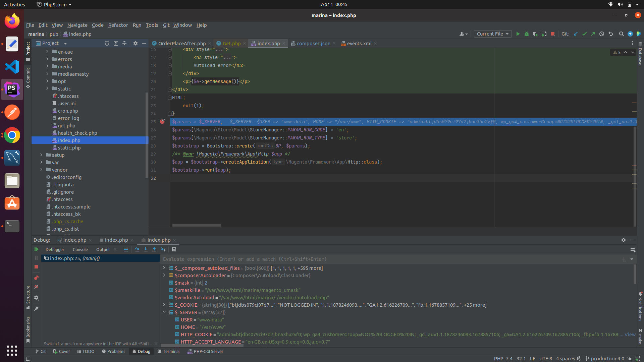Update project with Git blue arrow

click(576, 34)
